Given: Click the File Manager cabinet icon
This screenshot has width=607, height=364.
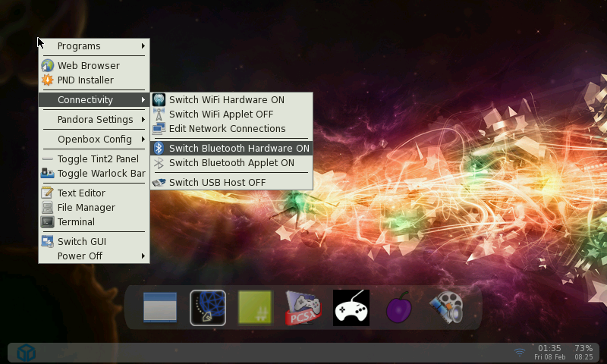Looking at the screenshot, I should tap(48, 207).
